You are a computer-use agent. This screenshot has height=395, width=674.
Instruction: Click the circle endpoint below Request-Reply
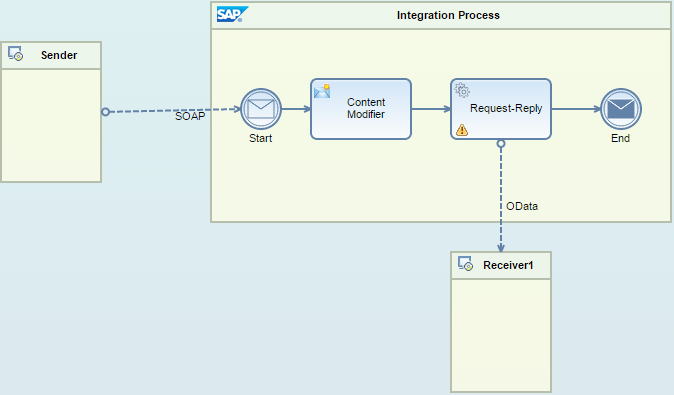(x=501, y=144)
